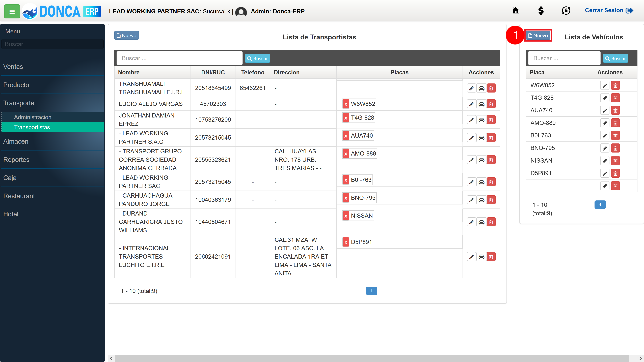Remove plate BNQ-795 tag
This screenshot has height=362, width=644.
(346, 198)
